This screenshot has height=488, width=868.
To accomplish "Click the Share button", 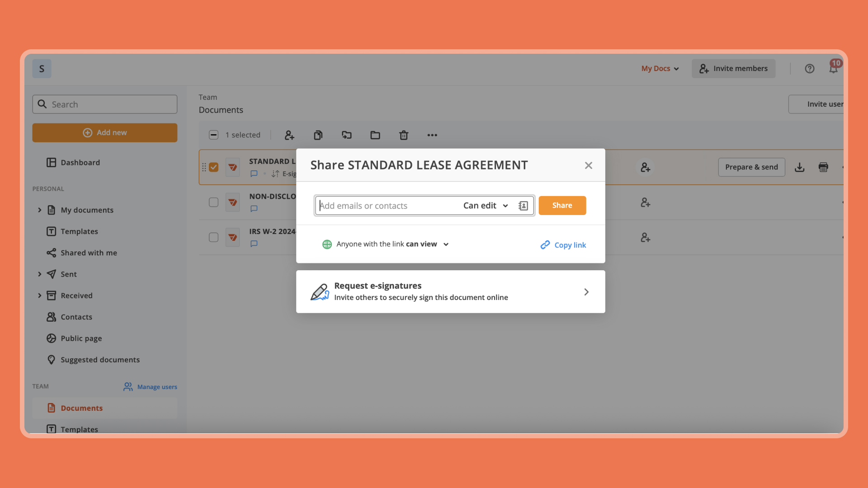I will [x=562, y=205].
